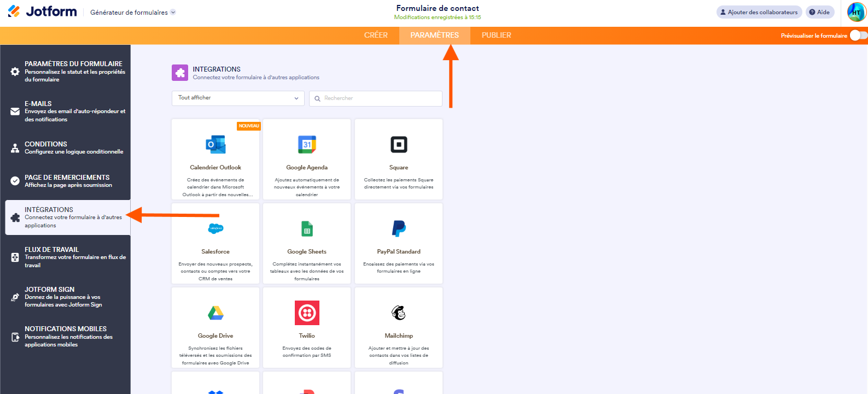Screen dimensions: 868x394
Task: Open the PayPal Standard integration icon
Action: (399, 228)
